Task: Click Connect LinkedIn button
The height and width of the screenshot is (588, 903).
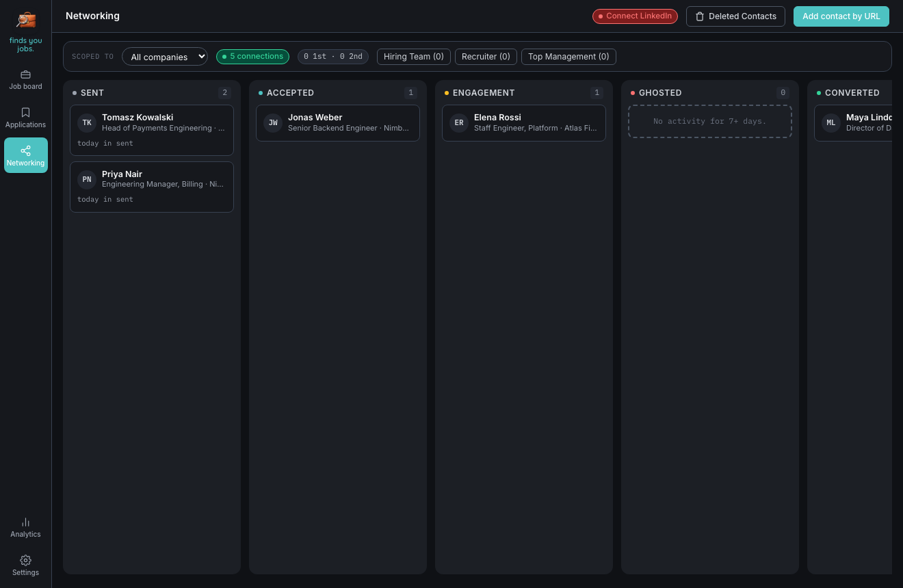Action: pos(635,16)
